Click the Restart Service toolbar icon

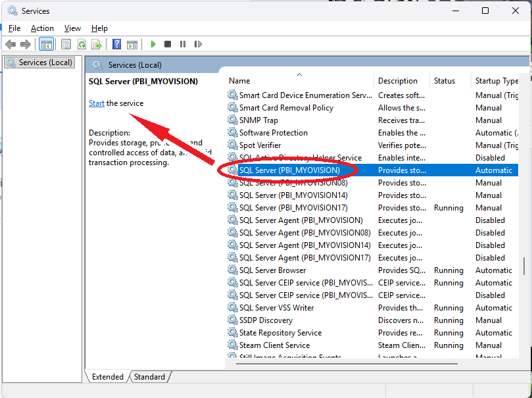[x=198, y=44]
